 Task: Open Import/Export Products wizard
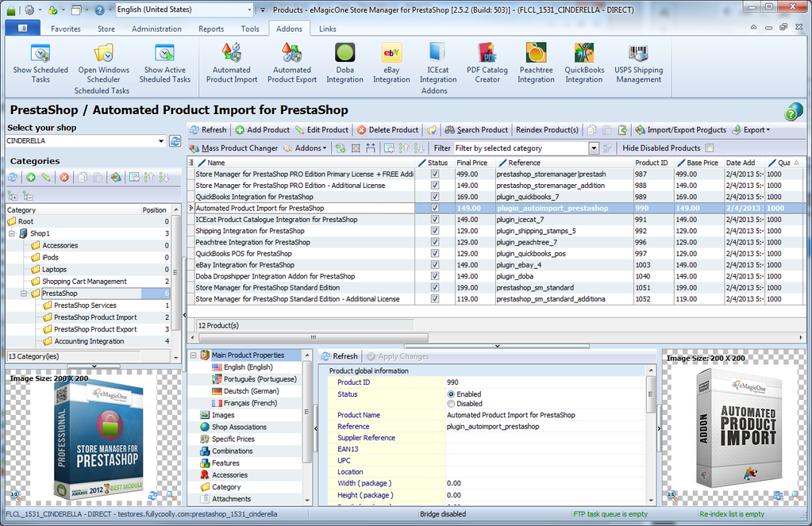[x=681, y=130]
